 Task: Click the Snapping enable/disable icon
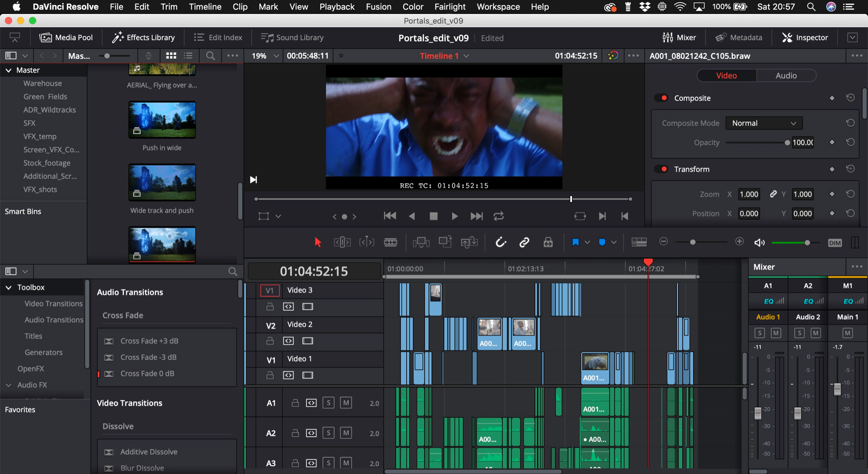coord(500,242)
